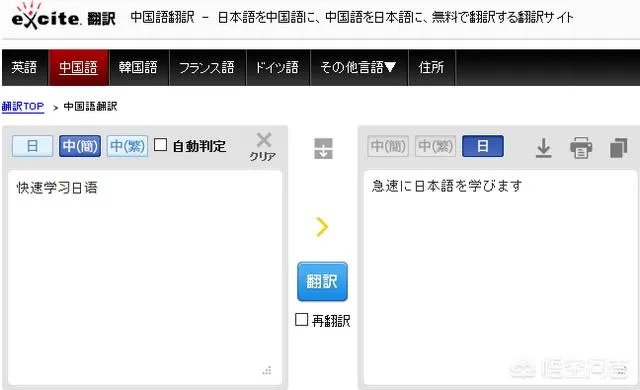Viewport: 640px width, 390px height.
Task: Click the yellow arrow between panels
Action: (322, 227)
